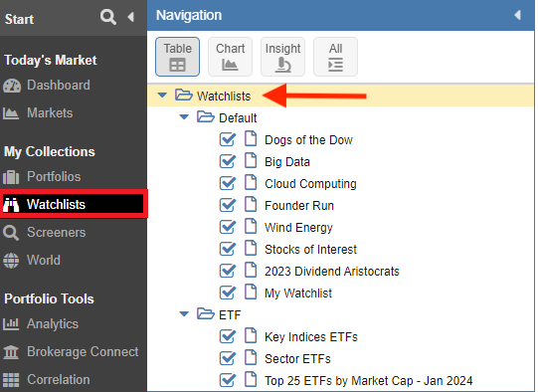Click the folder icon beside ETF
Screen dimensions: 538x392
coord(206,313)
